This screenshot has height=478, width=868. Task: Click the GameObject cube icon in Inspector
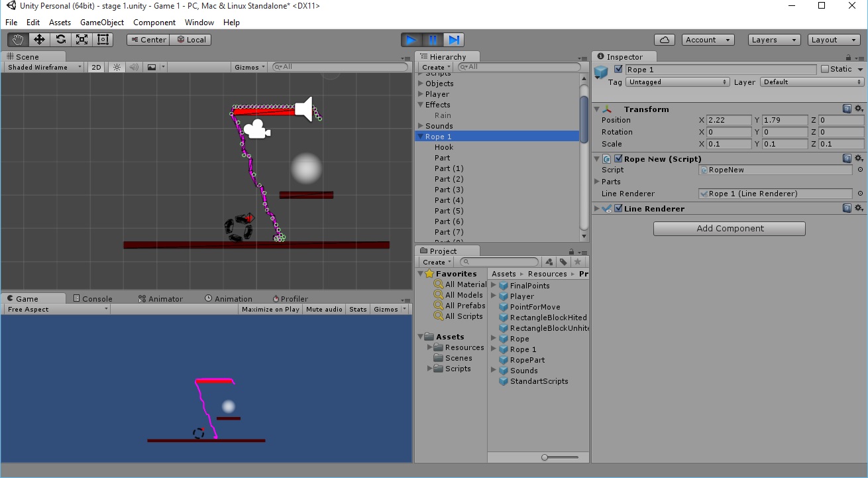pyautogui.click(x=601, y=72)
